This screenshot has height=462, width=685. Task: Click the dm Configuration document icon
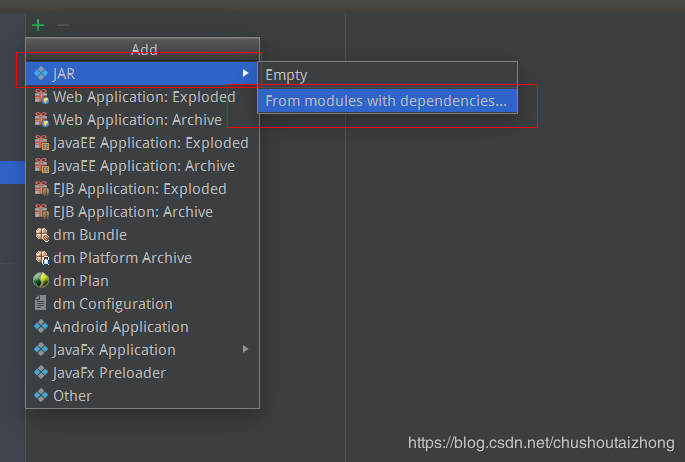pyautogui.click(x=41, y=304)
